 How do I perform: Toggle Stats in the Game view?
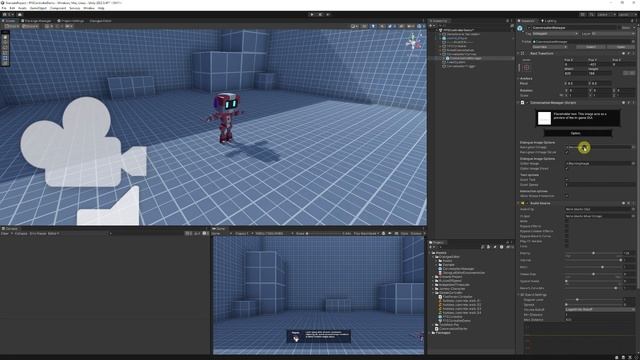(x=404, y=233)
